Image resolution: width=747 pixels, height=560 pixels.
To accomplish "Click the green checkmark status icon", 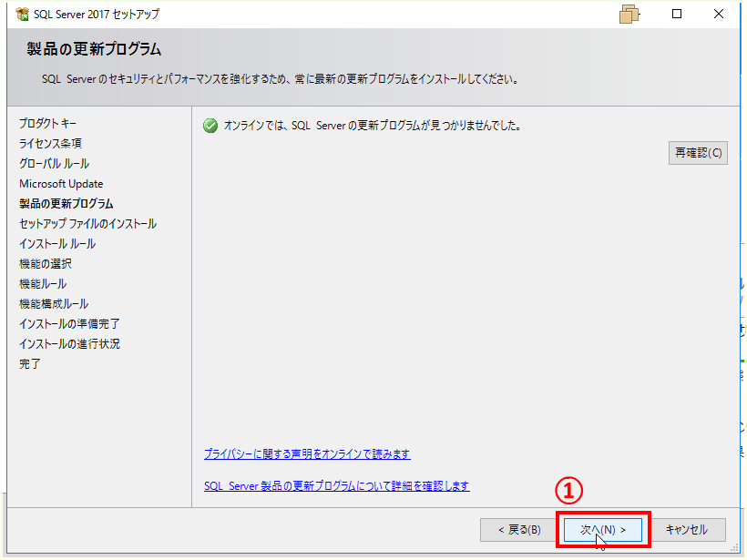I will (210, 126).
